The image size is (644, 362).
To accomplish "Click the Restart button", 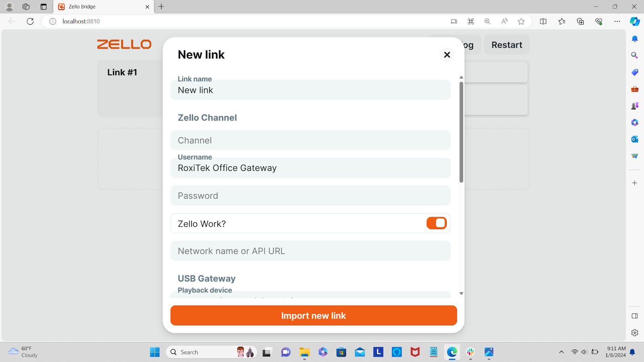I will point(507,45).
